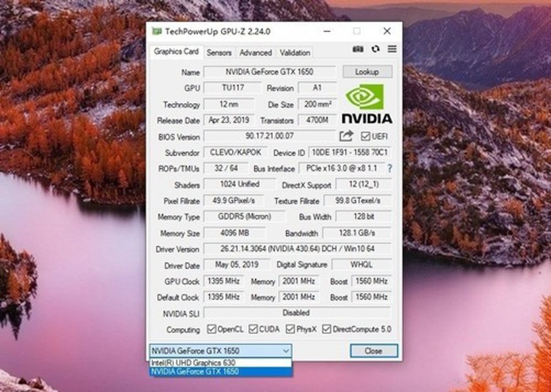Click the Transistors value 4700M
Viewport: 551px width, 392px height.
pos(317,120)
